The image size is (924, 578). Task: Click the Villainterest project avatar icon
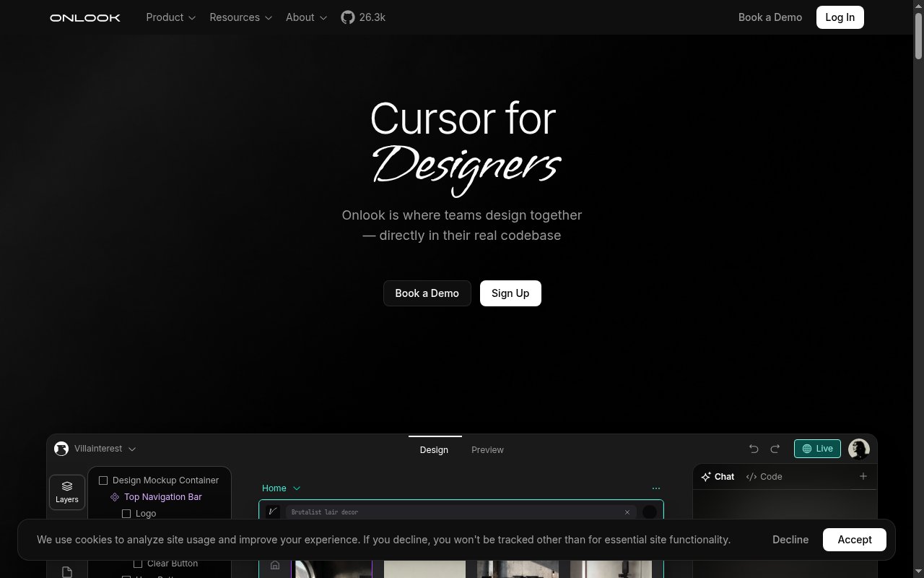click(61, 449)
